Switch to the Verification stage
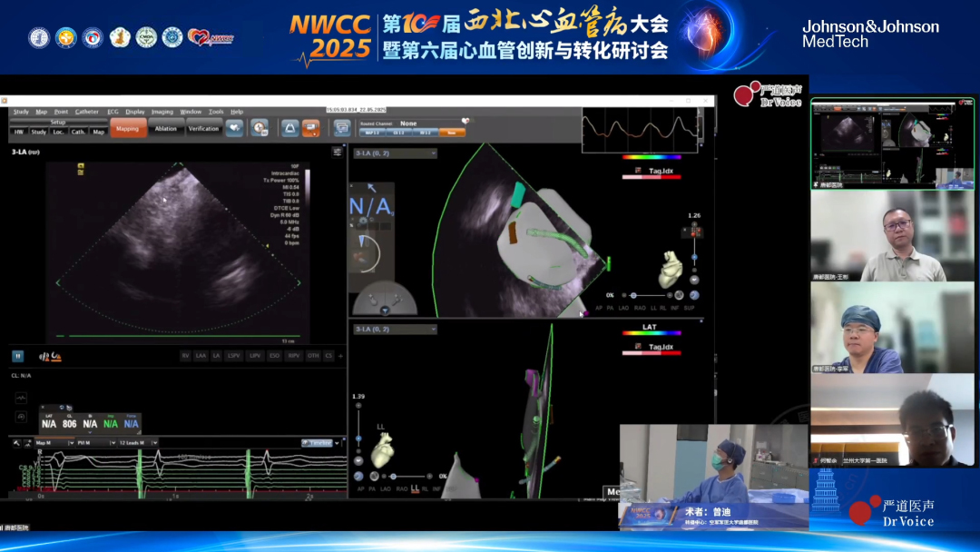 point(204,128)
